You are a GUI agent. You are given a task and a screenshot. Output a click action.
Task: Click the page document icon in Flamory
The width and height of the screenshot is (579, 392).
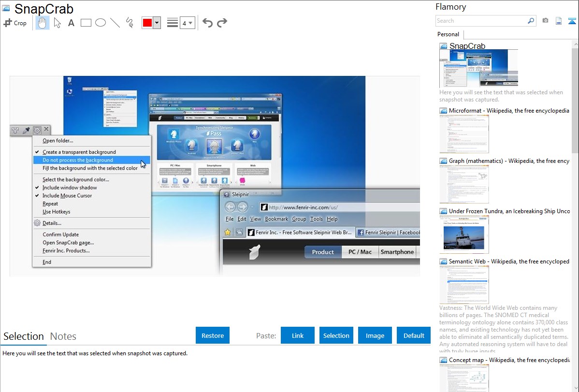pyautogui.click(x=559, y=21)
